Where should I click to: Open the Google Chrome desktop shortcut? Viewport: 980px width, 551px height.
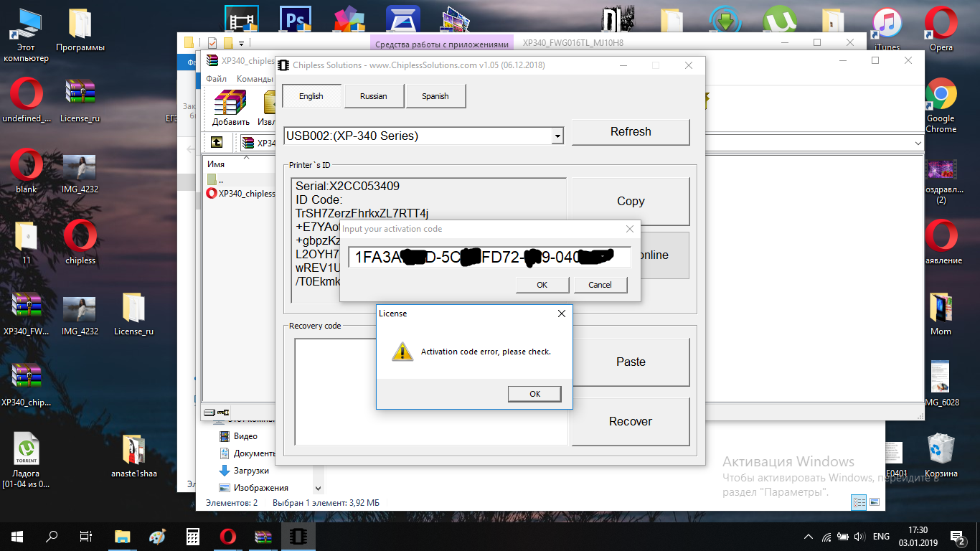pyautogui.click(x=941, y=106)
